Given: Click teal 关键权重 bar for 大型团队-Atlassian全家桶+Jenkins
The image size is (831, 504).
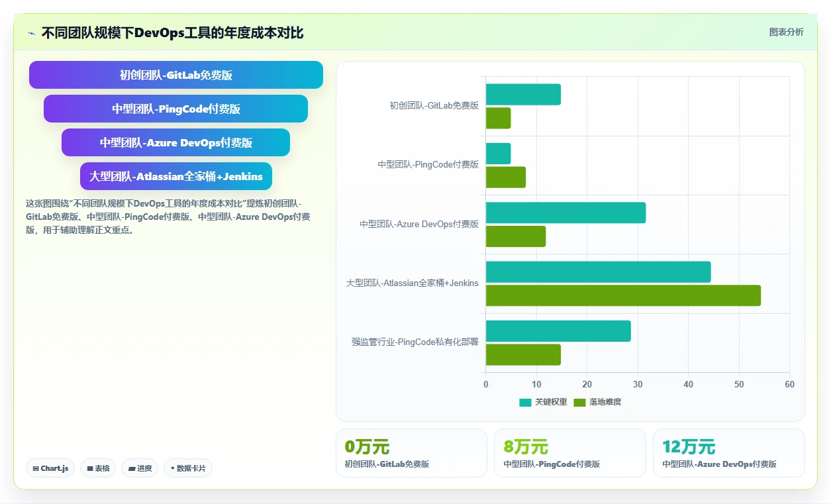Looking at the screenshot, I should (598, 272).
